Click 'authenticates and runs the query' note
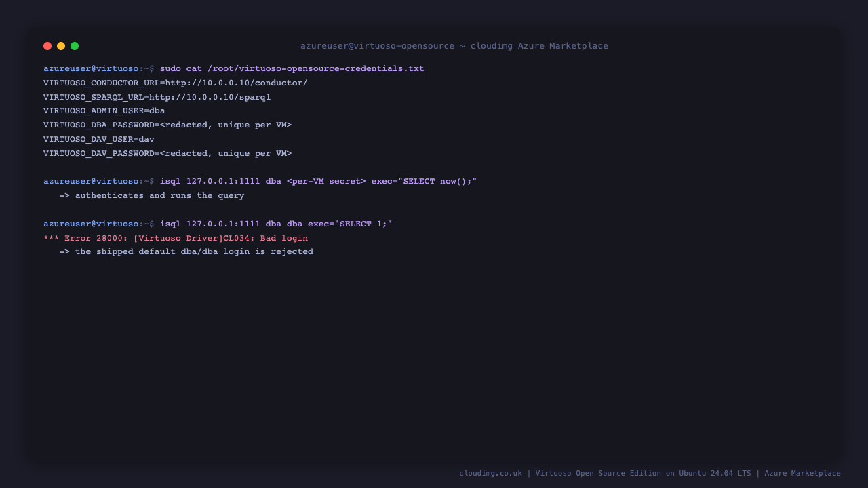868x488 pixels. pos(152,196)
